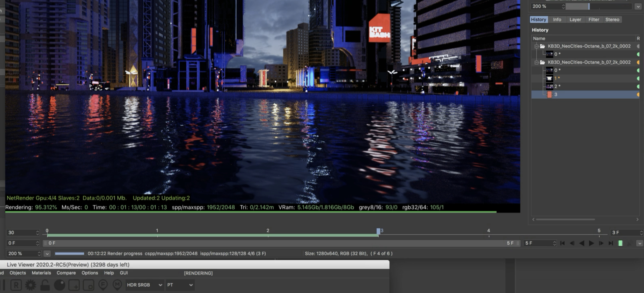Click the restart render R icon
Screen dimensions: 644x293
pyautogui.click(x=16, y=285)
